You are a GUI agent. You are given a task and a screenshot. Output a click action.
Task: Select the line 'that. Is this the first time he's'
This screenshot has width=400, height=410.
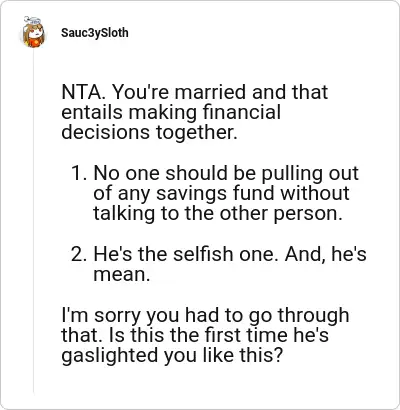(195, 335)
